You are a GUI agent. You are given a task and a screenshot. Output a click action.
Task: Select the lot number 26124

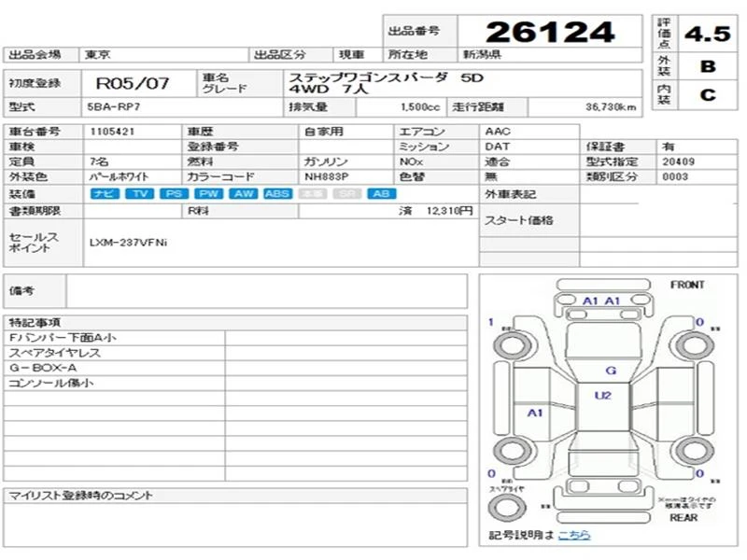550,33
